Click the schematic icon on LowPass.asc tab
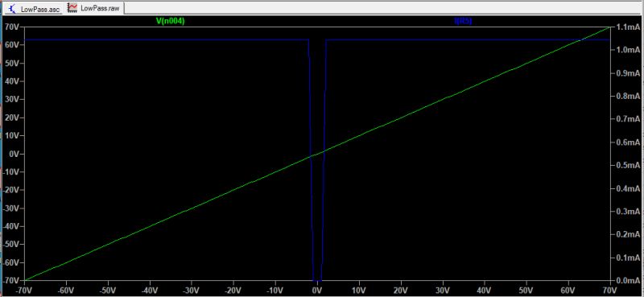 pos(13,9)
